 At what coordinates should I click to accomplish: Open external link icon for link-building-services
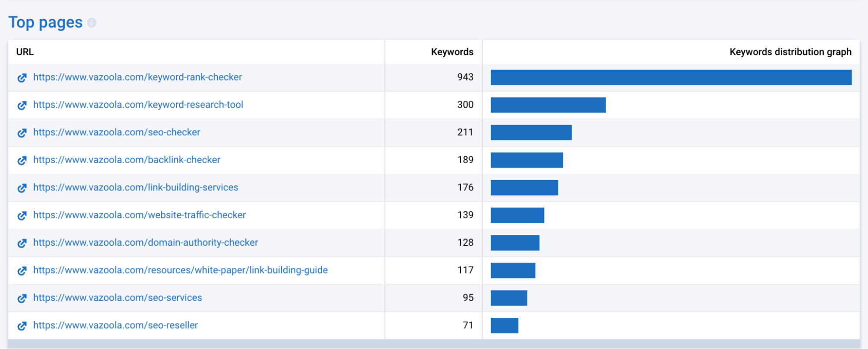point(22,188)
